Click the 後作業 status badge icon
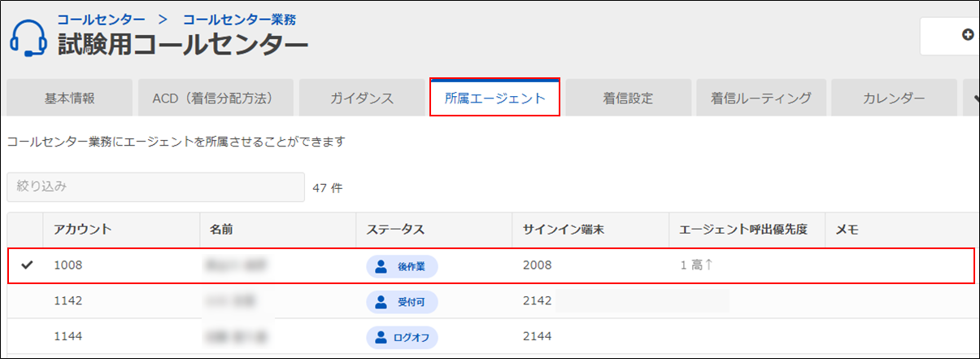 381,265
